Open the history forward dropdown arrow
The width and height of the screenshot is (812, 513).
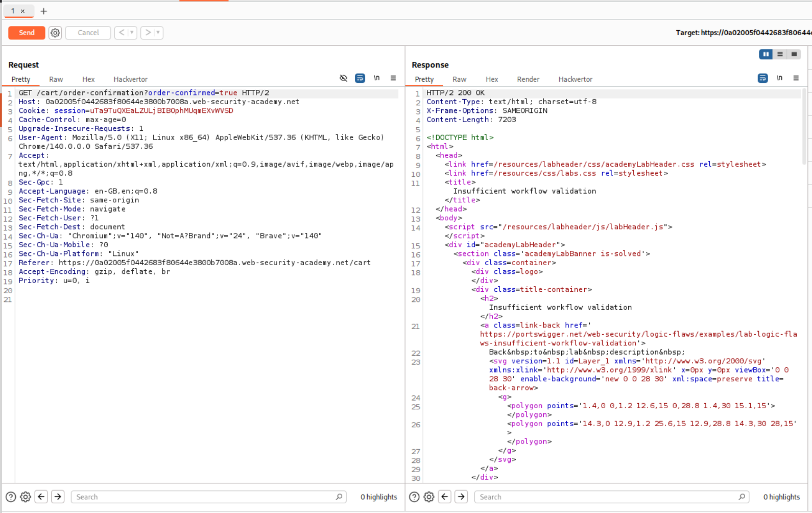[x=158, y=33]
